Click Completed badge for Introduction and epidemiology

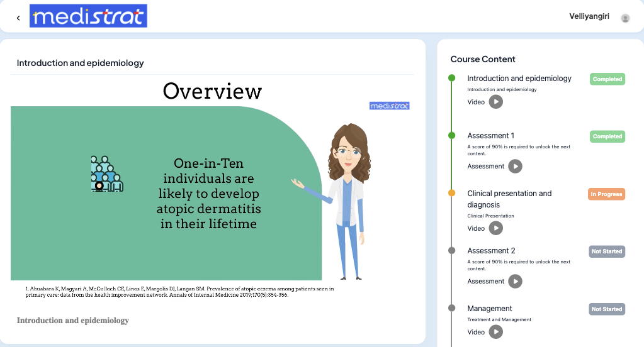pos(607,79)
